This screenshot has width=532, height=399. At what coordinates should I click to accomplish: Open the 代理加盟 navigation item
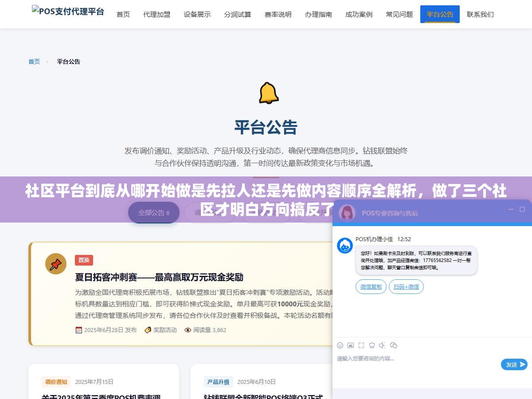click(157, 14)
